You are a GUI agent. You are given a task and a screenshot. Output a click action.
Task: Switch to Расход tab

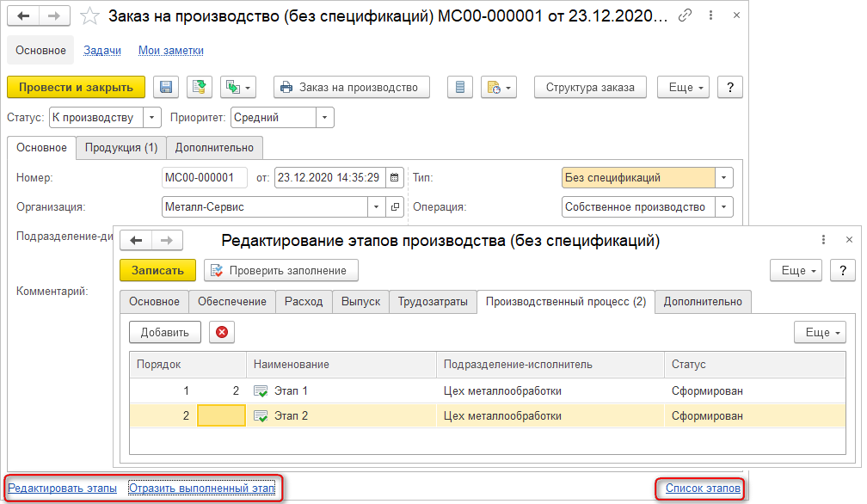point(304,302)
